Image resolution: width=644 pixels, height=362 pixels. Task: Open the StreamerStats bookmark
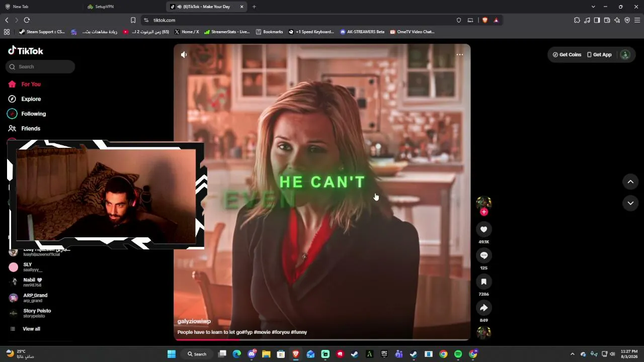pyautogui.click(x=226, y=32)
